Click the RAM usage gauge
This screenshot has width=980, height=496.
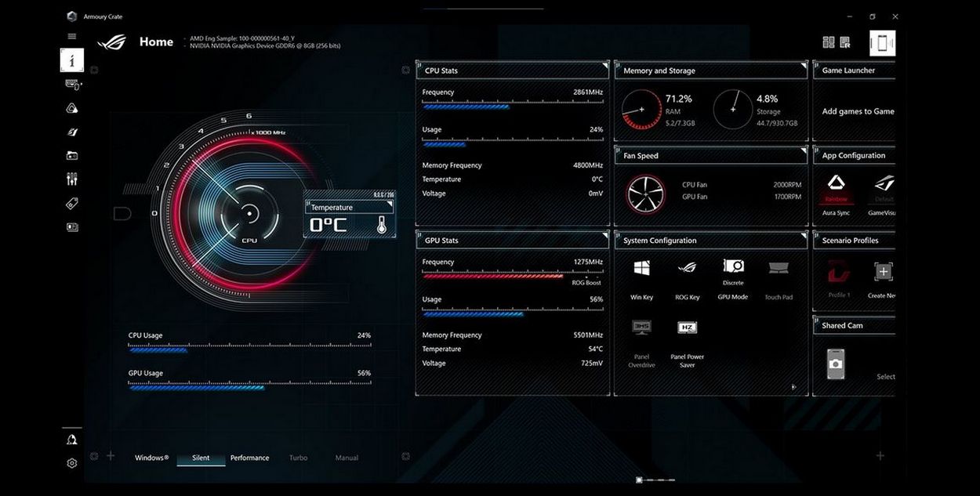(641, 110)
